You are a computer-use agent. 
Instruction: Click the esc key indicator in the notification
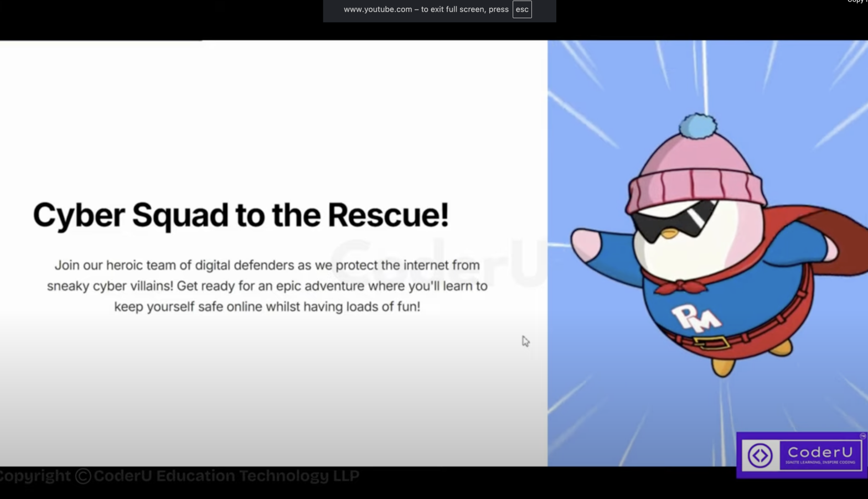(521, 9)
